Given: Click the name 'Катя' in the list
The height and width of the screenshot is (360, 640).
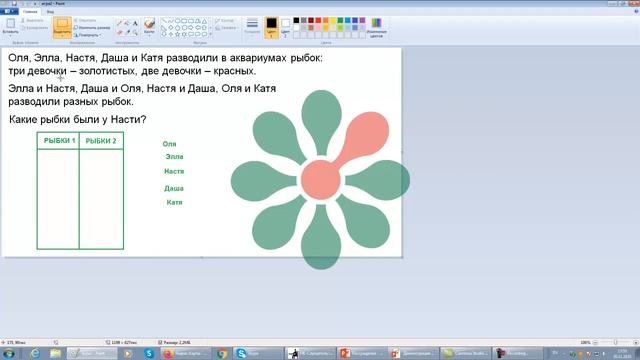Looking at the screenshot, I should [174, 202].
